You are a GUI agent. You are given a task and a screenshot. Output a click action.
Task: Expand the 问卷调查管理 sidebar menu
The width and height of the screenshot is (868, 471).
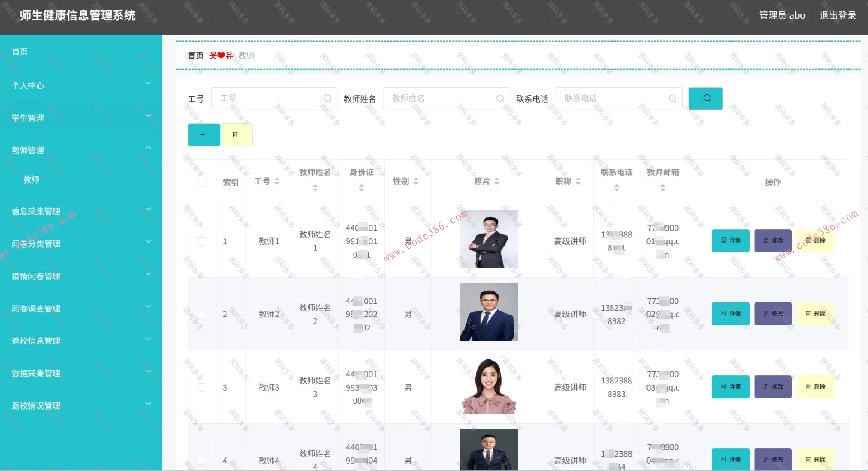(x=81, y=309)
